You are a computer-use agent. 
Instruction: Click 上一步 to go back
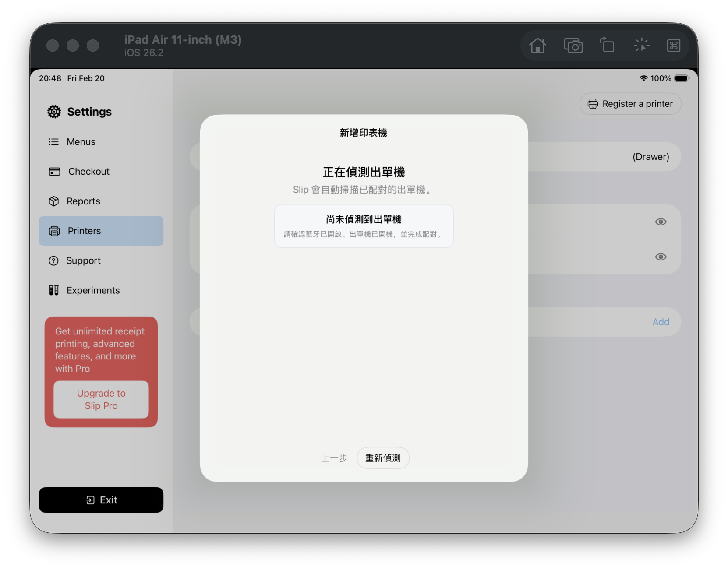(x=334, y=458)
